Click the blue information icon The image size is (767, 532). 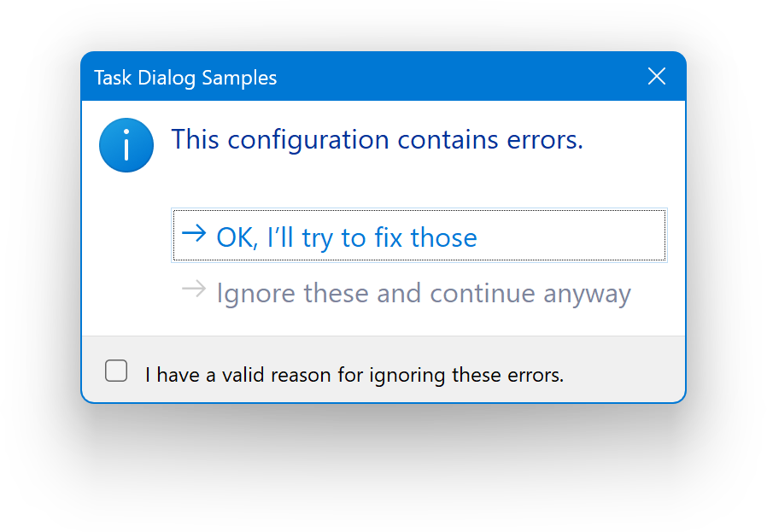point(126,144)
